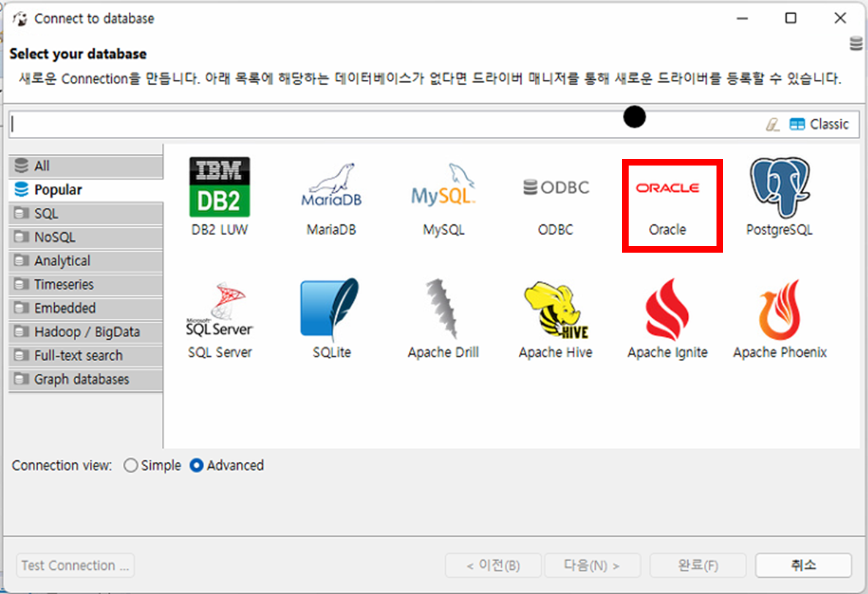The width and height of the screenshot is (868, 594).
Task: Click the Test Connection button
Action: tap(75, 565)
